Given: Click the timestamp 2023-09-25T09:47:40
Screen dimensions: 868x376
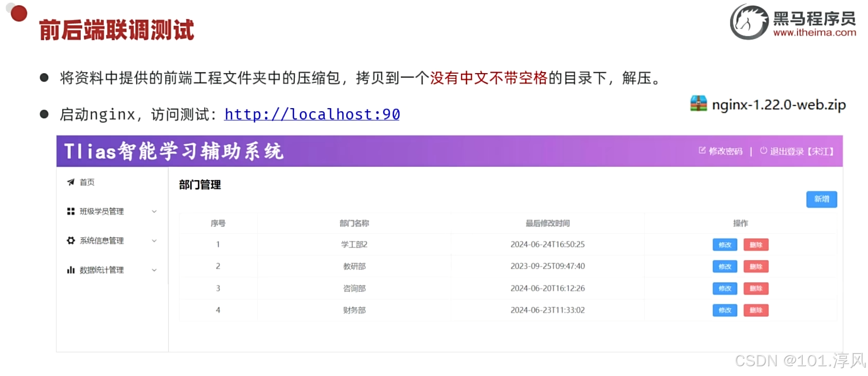Looking at the screenshot, I should pyautogui.click(x=547, y=266).
